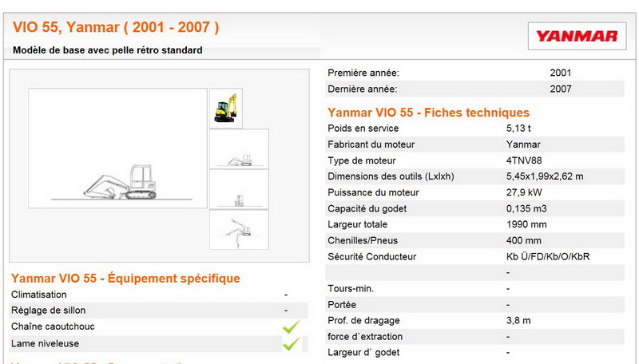Click the Type de moteur value 4TNV88
The width and height of the screenshot is (639, 364).
[x=522, y=160]
